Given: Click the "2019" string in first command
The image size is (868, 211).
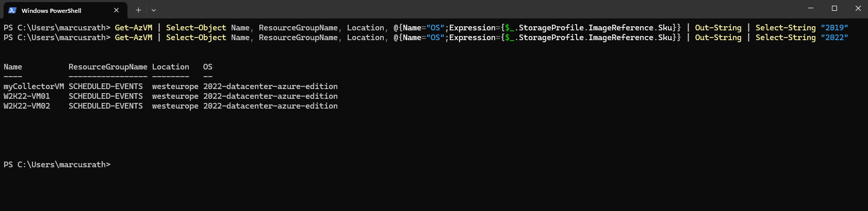Looking at the screenshot, I should click(834, 28).
